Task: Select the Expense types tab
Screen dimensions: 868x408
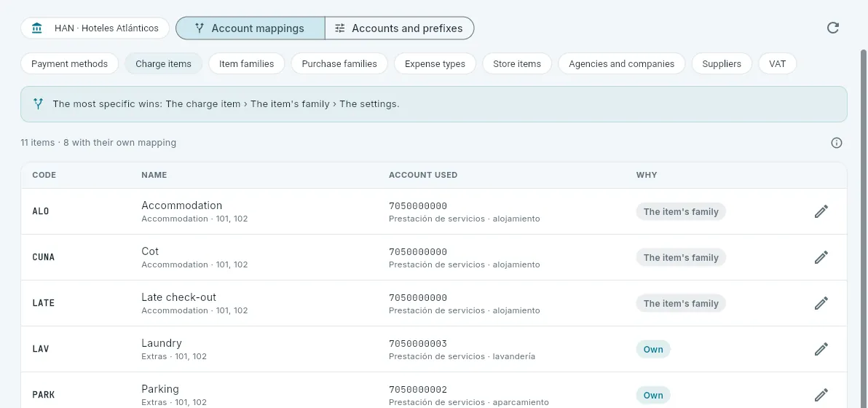Action: click(x=435, y=63)
